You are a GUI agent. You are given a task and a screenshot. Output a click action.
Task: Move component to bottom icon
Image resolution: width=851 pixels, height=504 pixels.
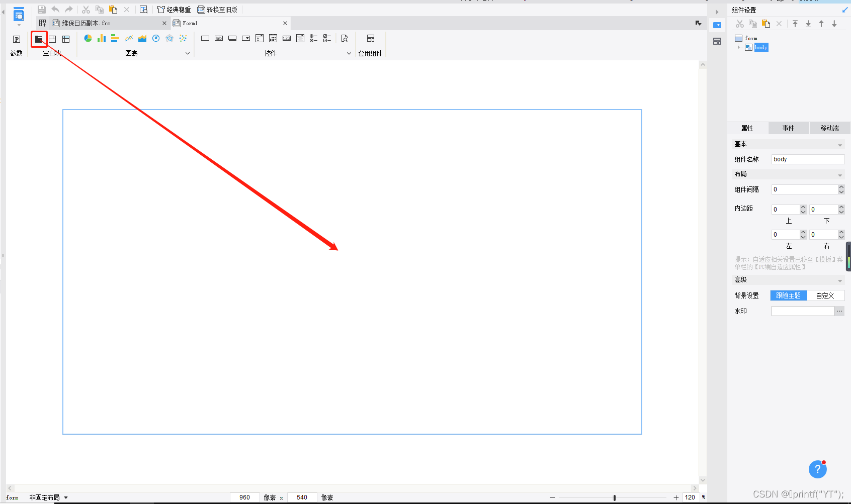pos(808,24)
